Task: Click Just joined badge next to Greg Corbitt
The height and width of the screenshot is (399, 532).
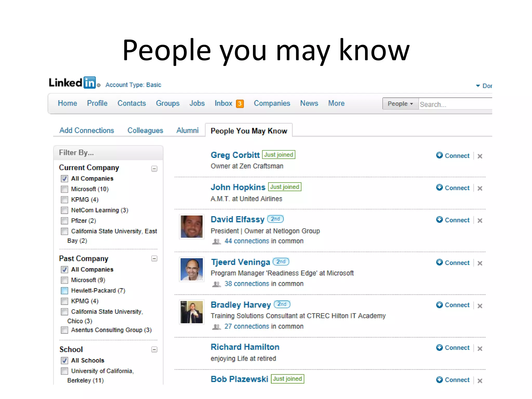Action: (x=278, y=155)
